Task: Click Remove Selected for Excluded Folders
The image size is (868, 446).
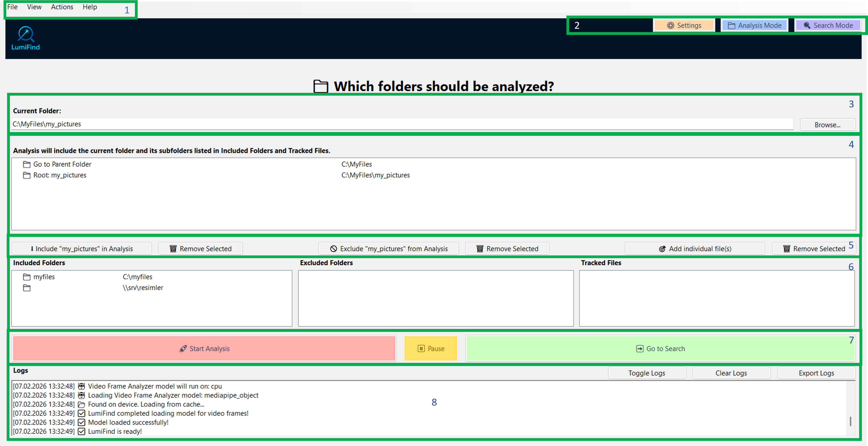Action: 507,249
